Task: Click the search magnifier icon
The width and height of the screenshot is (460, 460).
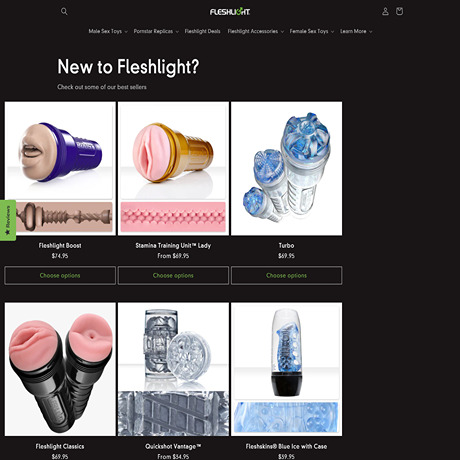Action: coord(64,12)
